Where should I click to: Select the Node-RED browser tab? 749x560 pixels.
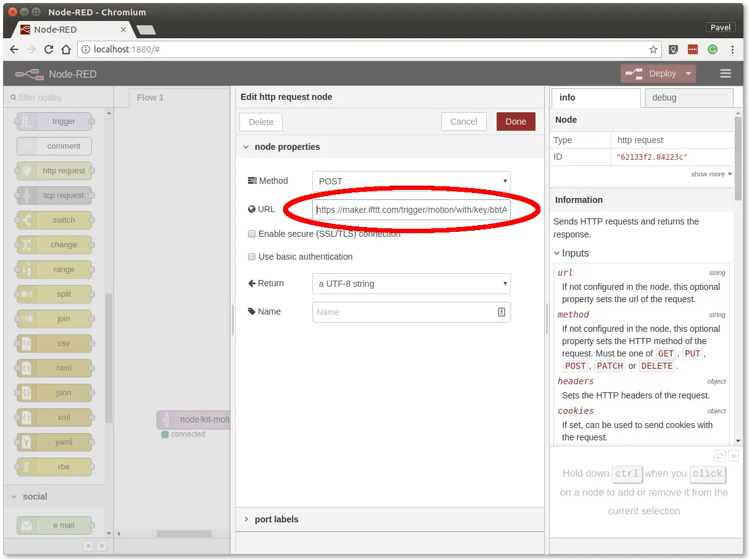pyautogui.click(x=74, y=29)
